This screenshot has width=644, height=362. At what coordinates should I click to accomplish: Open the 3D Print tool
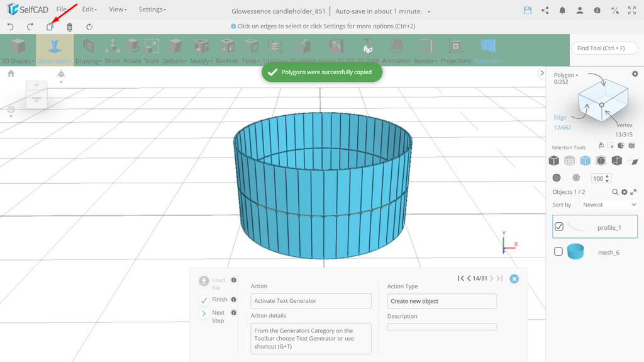tap(367, 51)
